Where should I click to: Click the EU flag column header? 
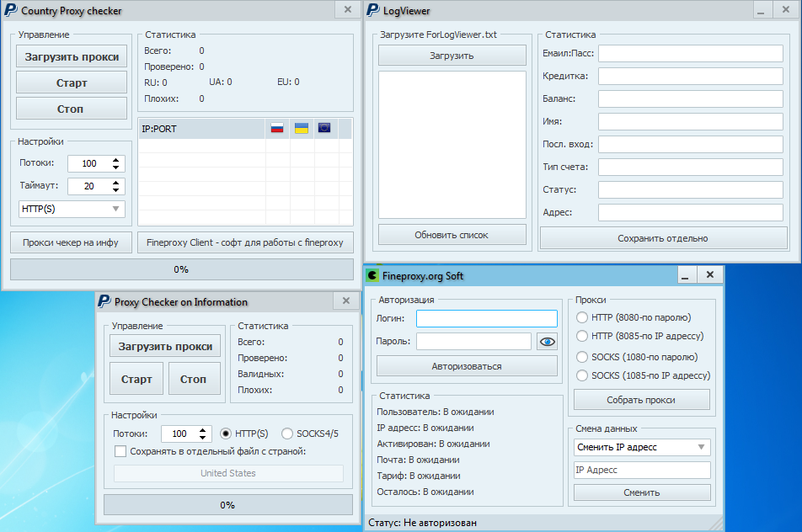(324, 129)
